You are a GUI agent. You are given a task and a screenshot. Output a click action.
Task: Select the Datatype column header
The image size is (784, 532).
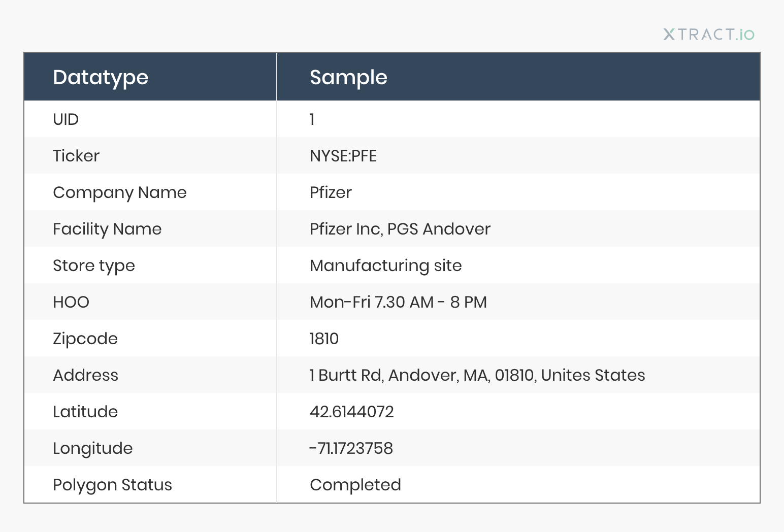pyautogui.click(x=101, y=77)
